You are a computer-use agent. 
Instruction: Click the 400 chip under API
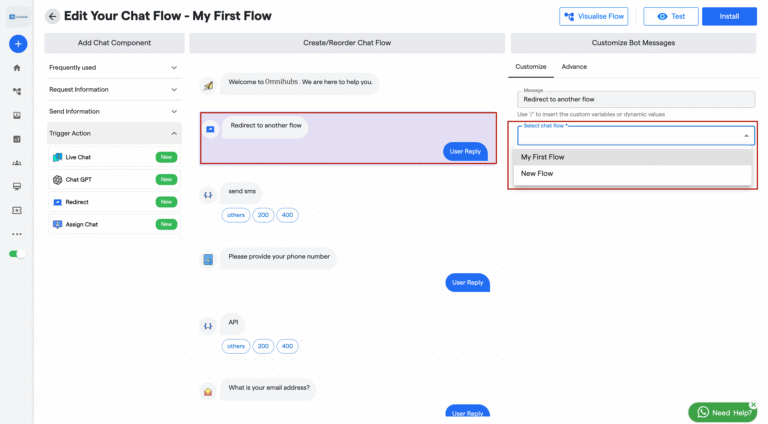click(x=287, y=346)
